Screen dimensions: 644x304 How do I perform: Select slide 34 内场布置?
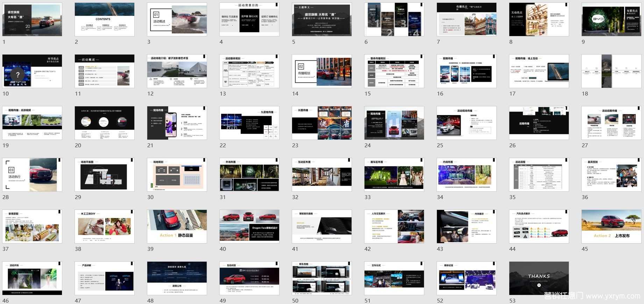click(467, 175)
